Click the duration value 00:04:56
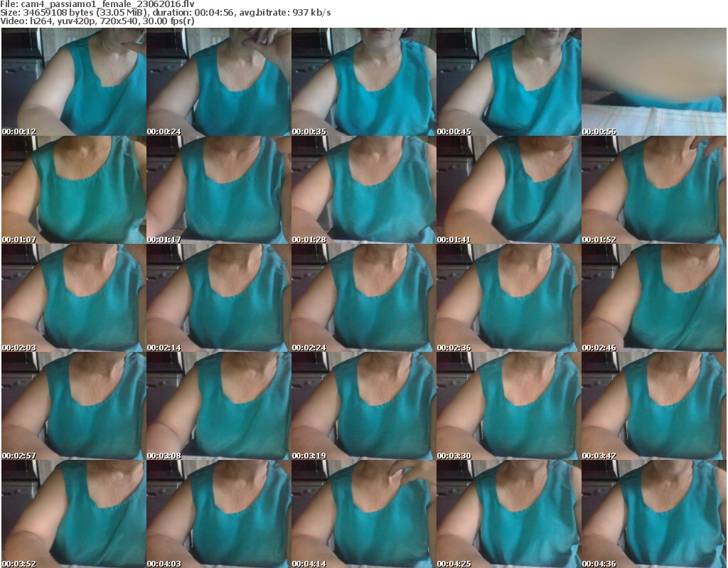This screenshot has width=728, height=568. pos(215,13)
